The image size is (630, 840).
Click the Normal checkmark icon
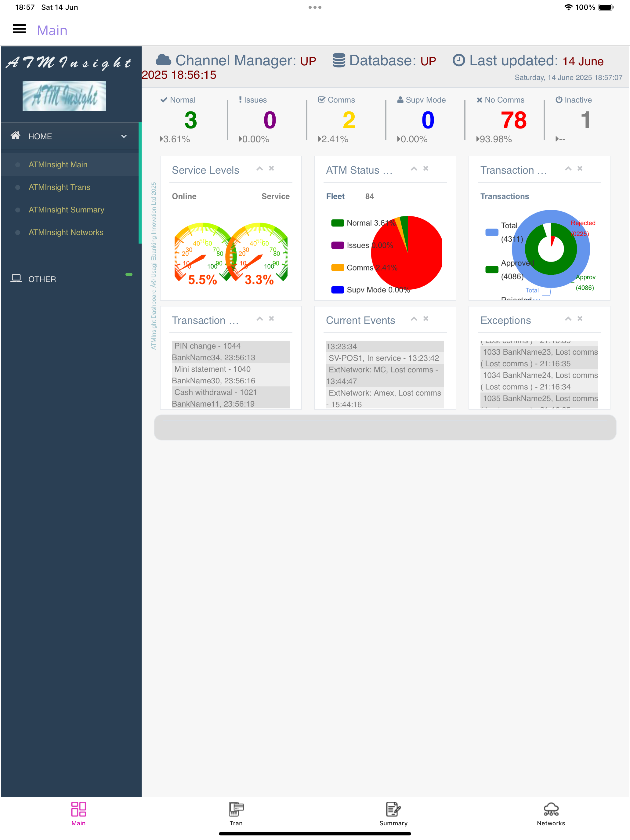pos(164,100)
